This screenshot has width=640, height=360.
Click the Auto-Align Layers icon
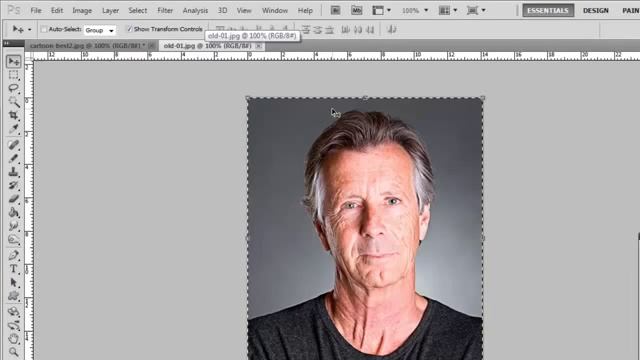pyautogui.click(x=391, y=29)
